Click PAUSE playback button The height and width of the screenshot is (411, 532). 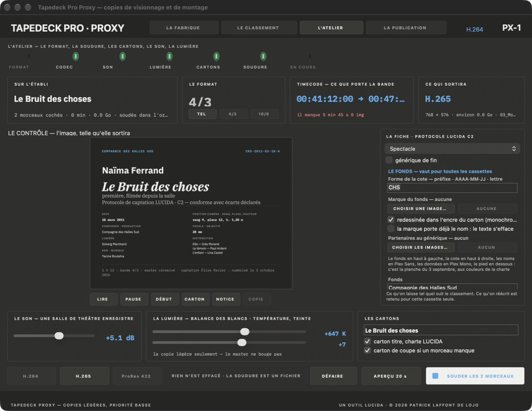[133, 299]
